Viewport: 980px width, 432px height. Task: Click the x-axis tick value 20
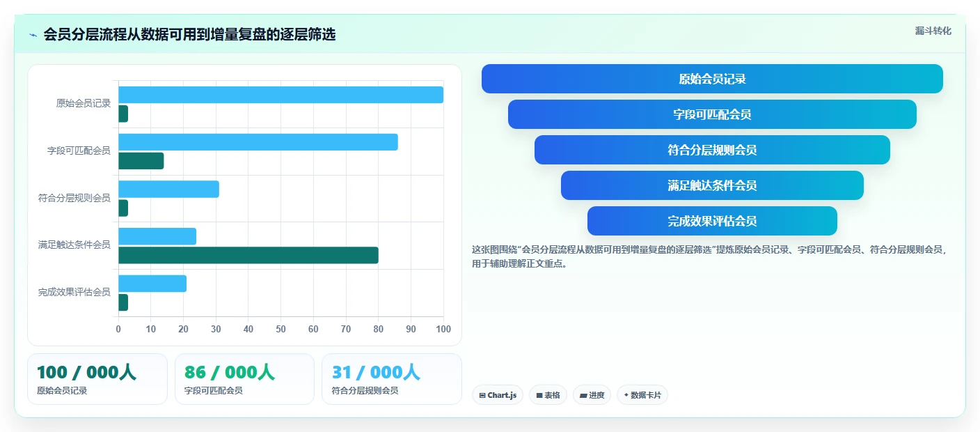coord(183,329)
